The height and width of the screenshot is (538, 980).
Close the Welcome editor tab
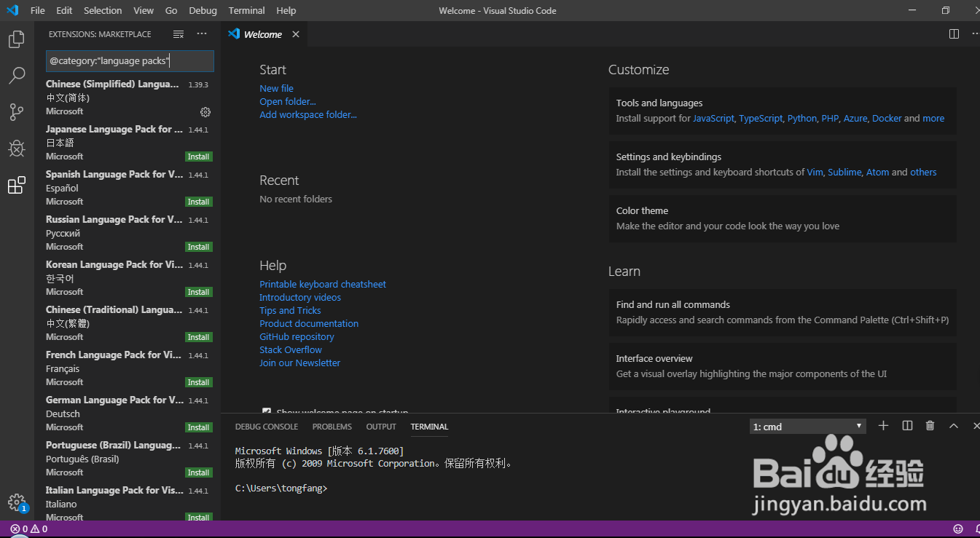(296, 34)
